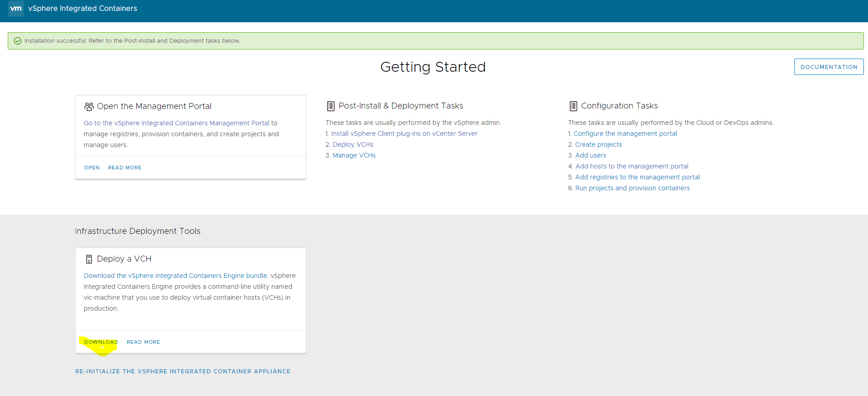Click the Post-Install & Deployment Tasks list icon
This screenshot has height=396, width=868.
tap(330, 106)
